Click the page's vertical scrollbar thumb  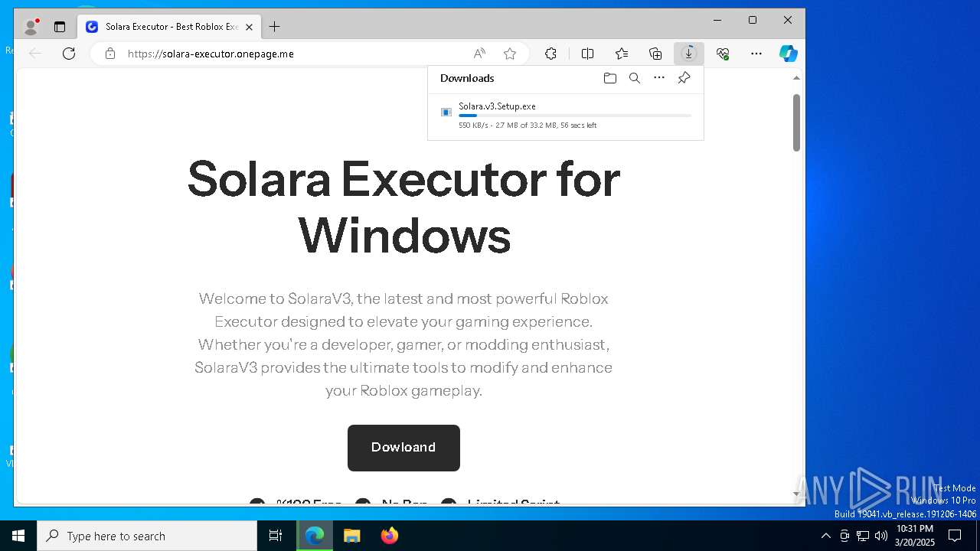click(x=796, y=122)
